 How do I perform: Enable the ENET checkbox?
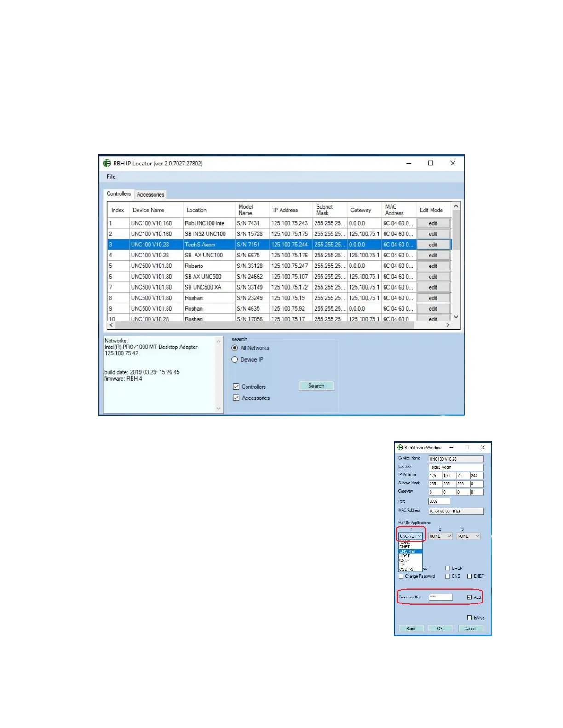click(470, 576)
